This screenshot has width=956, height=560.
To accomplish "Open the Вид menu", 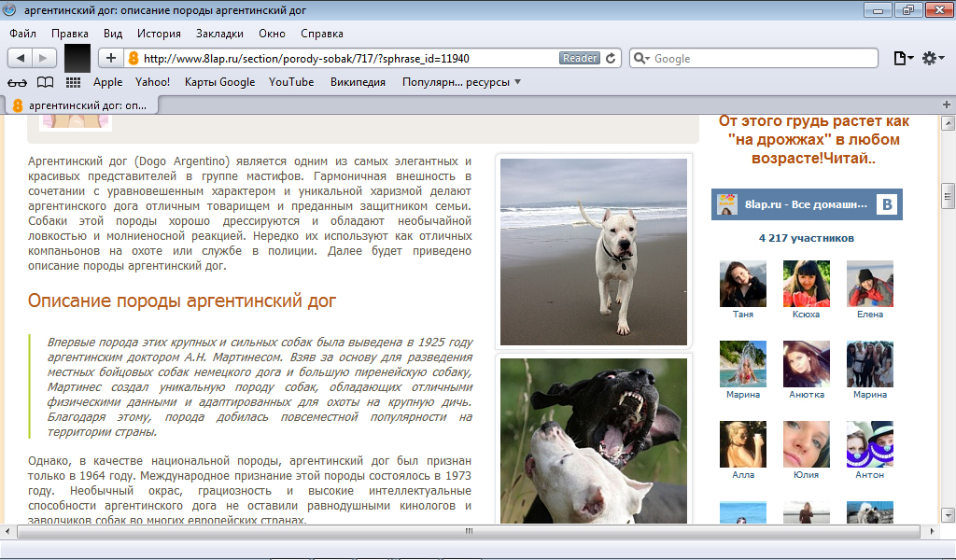I will coord(113,34).
